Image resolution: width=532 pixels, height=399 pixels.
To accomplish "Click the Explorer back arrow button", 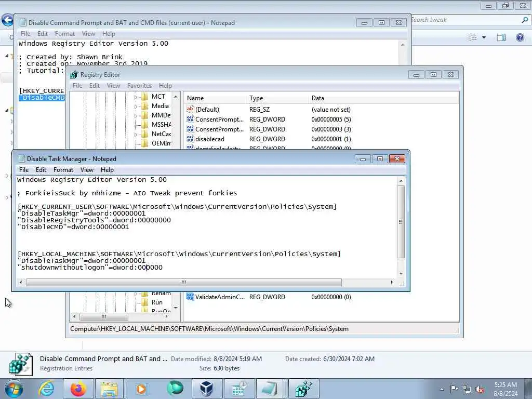I will [7, 20].
